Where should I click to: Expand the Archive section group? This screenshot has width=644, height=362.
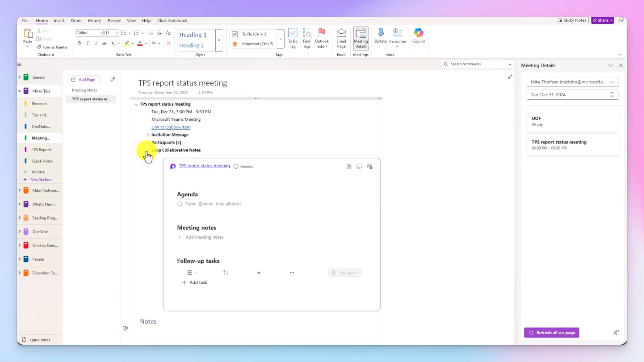25,172
